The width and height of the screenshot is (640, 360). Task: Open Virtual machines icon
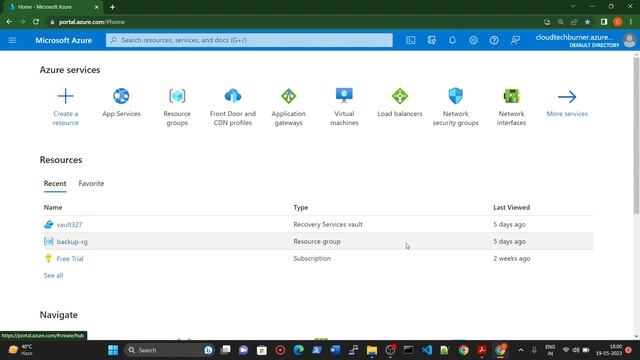344,96
